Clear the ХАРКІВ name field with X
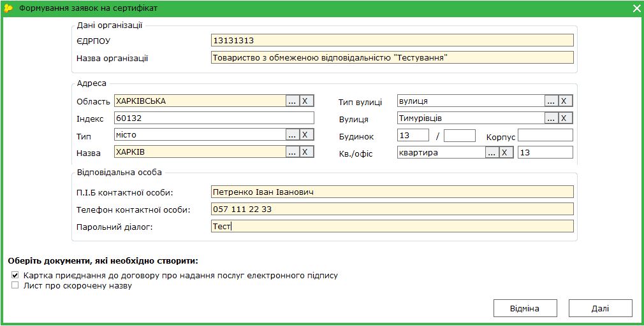The image size is (644, 326). 305,152
